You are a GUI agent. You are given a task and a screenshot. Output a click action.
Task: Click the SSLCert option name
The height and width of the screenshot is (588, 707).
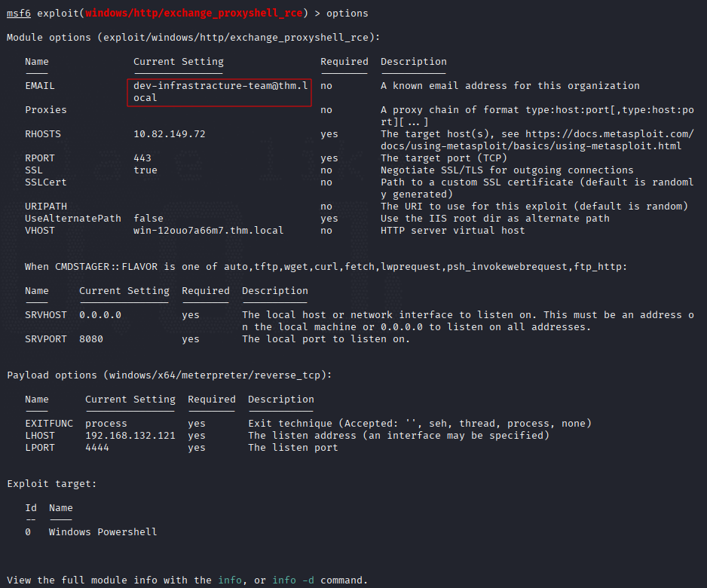45,182
